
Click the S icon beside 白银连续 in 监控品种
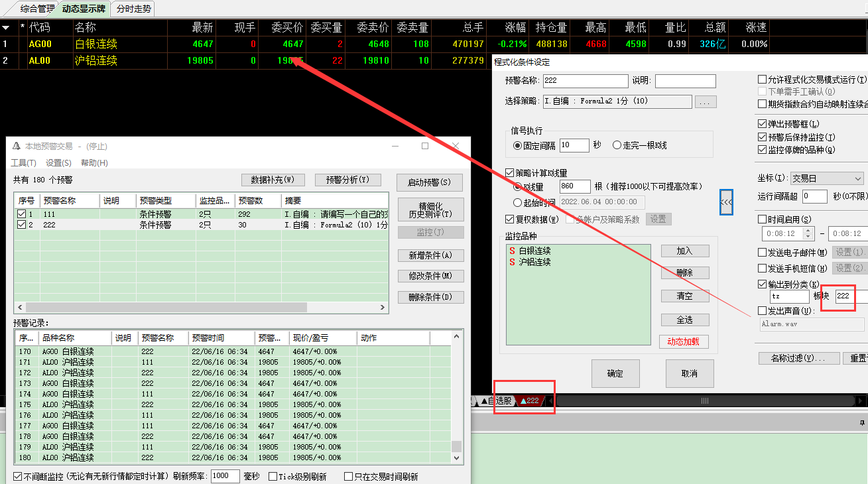click(512, 251)
